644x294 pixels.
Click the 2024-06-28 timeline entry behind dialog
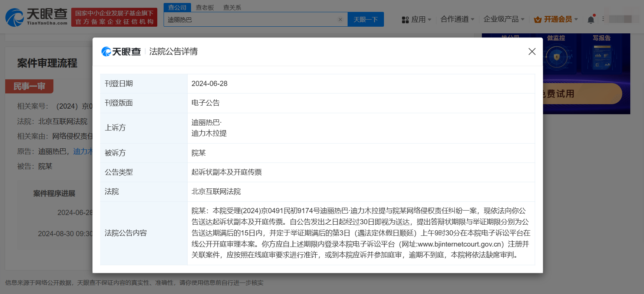click(x=75, y=213)
